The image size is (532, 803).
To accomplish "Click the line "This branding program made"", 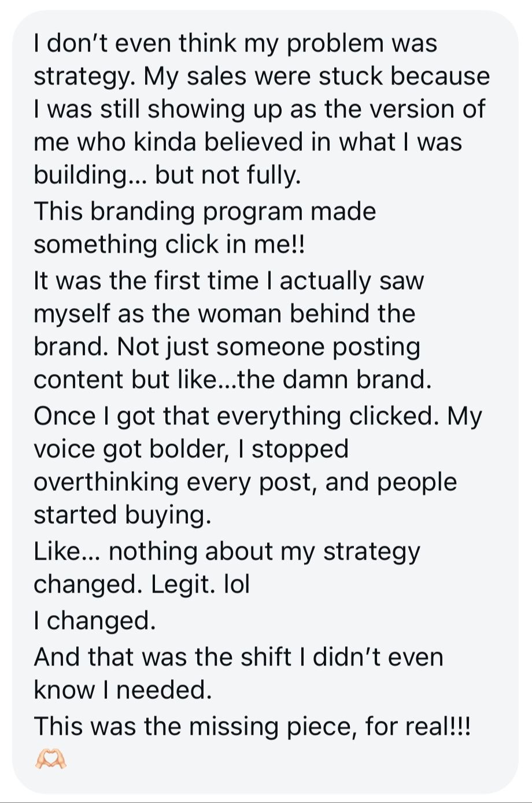I will pos(205,211).
